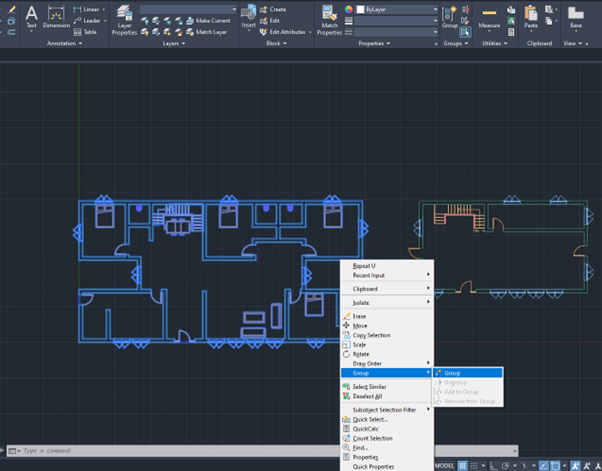Toggle isometric drafting icon in status bar

524,466
